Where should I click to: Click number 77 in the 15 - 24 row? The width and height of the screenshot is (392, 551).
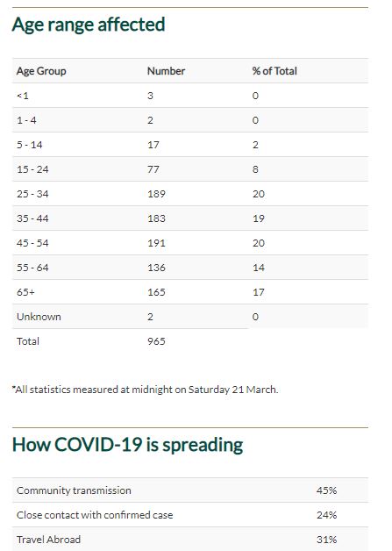(x=153, y=169)
